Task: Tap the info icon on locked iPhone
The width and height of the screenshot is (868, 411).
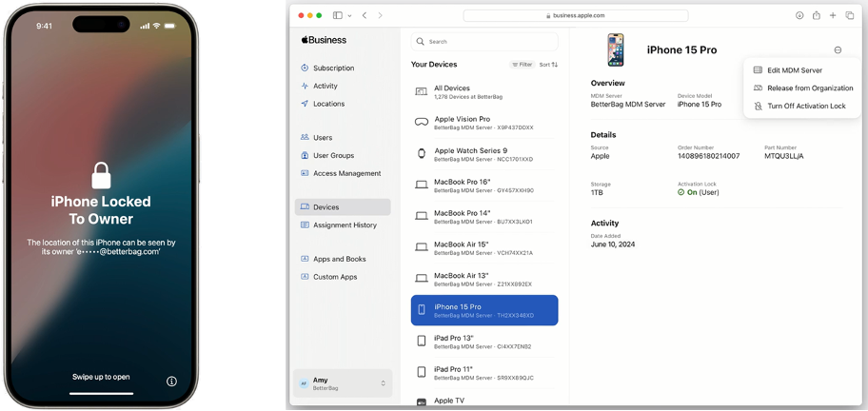Action: (171, 382)
